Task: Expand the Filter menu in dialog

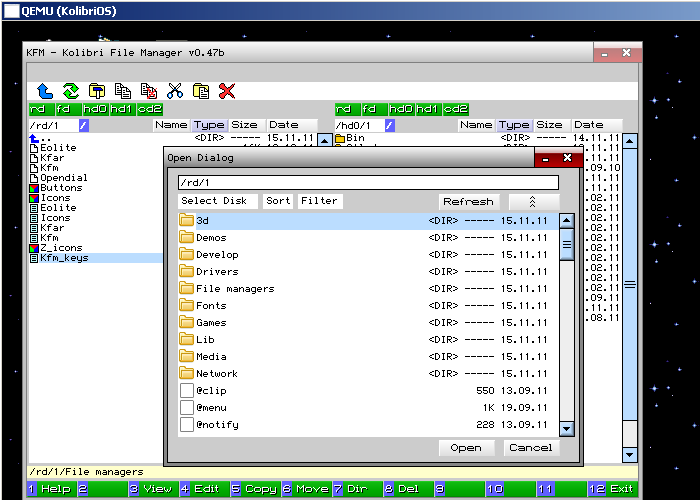Action: coord(319,201)
